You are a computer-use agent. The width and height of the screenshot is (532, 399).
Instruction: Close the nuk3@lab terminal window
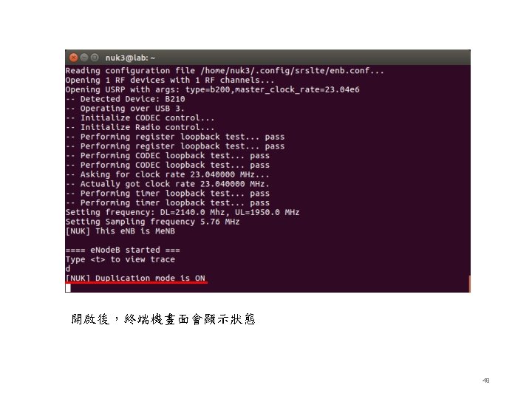(x=73, y=58)
